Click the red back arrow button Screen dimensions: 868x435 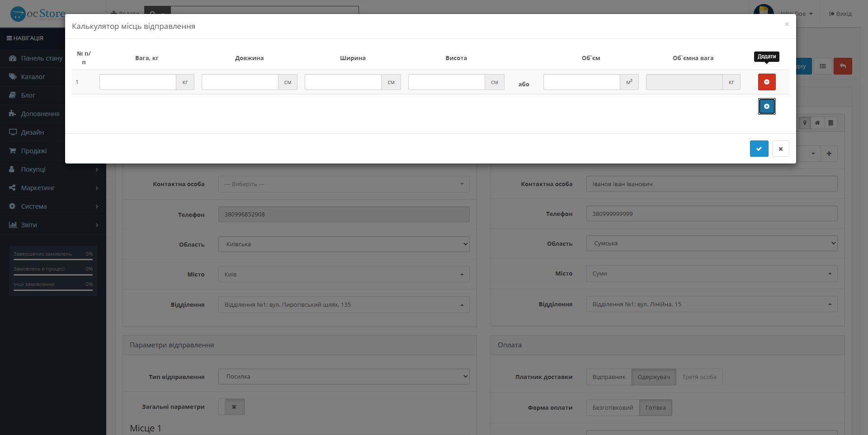tap(843, 66)
